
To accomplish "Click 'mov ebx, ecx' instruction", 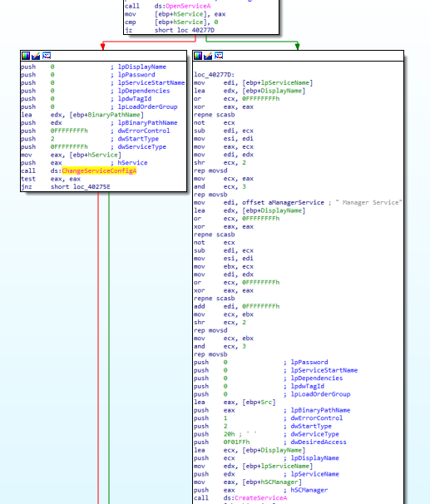I will coord(224,266).
